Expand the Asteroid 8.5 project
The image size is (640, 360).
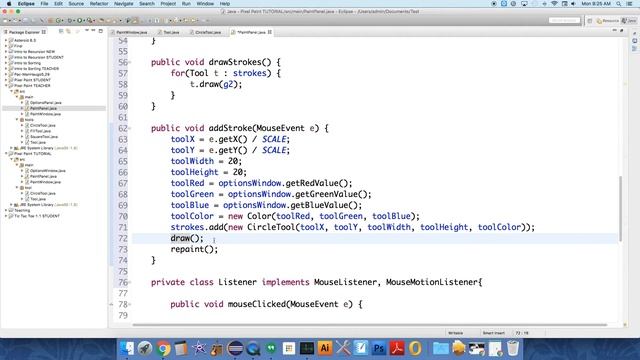(6, 40)
